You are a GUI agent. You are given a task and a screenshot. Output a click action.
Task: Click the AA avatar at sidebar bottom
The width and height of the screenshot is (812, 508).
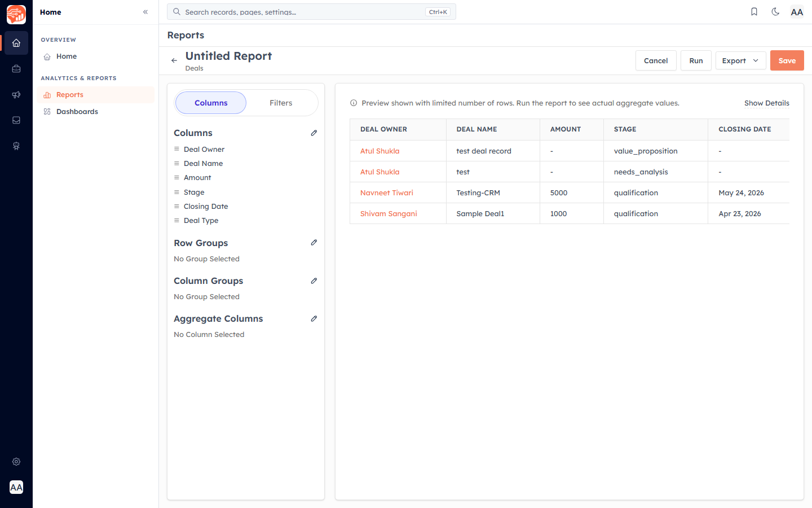pyautogui.click(x=16, y=487)
